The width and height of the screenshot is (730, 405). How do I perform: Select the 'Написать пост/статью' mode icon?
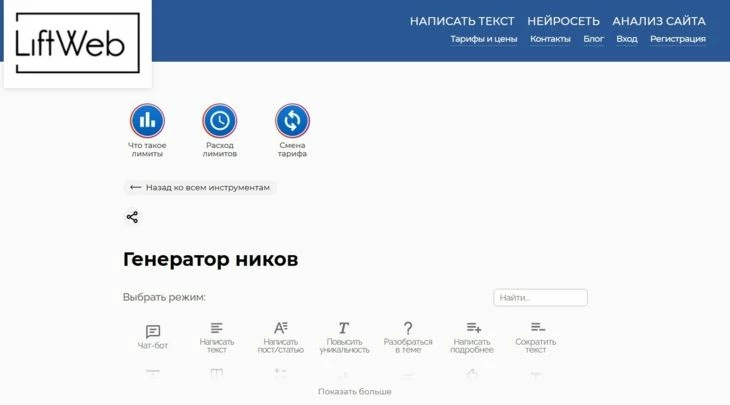coord(281,328)
